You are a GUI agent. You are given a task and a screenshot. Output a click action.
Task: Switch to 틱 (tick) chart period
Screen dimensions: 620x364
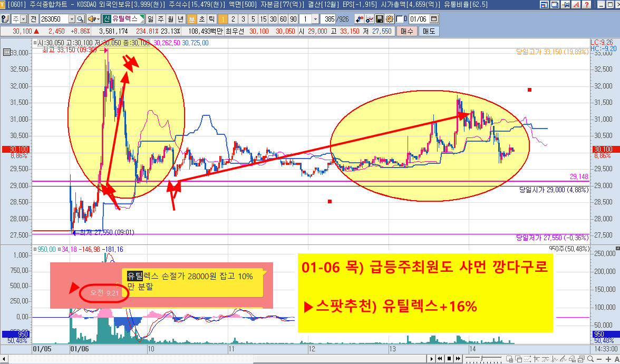(x=210, y=19)
